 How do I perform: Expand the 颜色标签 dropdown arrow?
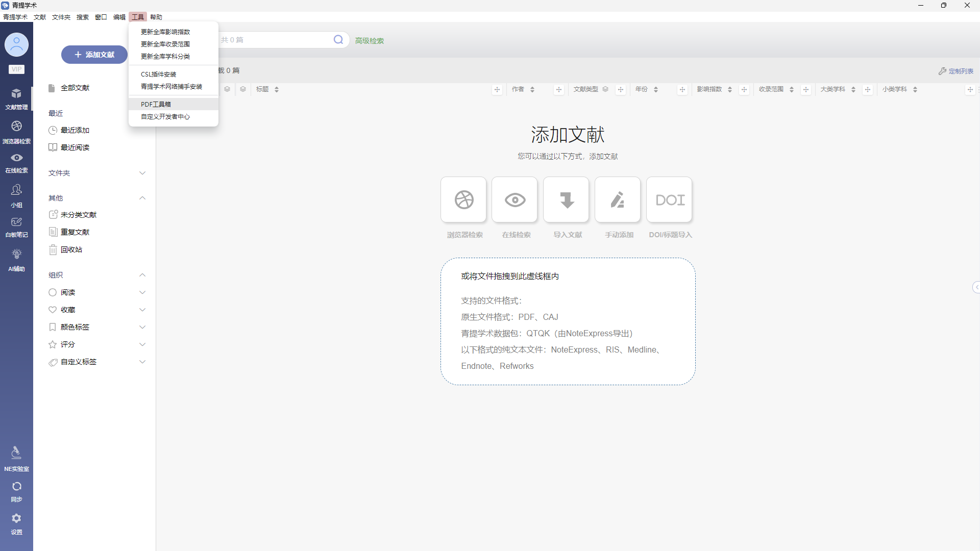pyautogui.click(x=142, y=327)
